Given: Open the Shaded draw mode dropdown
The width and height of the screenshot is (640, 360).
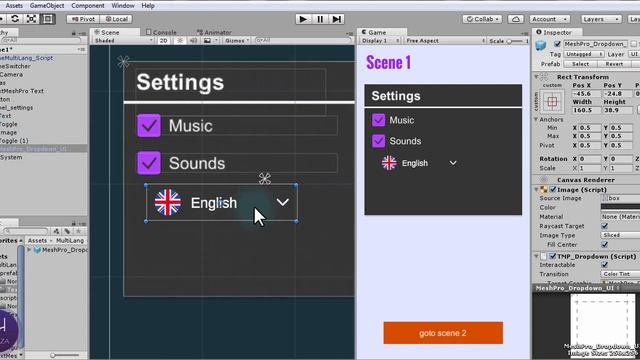Looking at the screenshot, I should pyautogui.click(x=123, y=40).
